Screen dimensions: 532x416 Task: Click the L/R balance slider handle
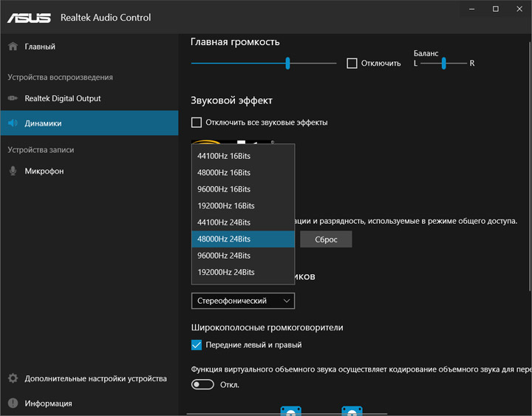coord(444,64)
